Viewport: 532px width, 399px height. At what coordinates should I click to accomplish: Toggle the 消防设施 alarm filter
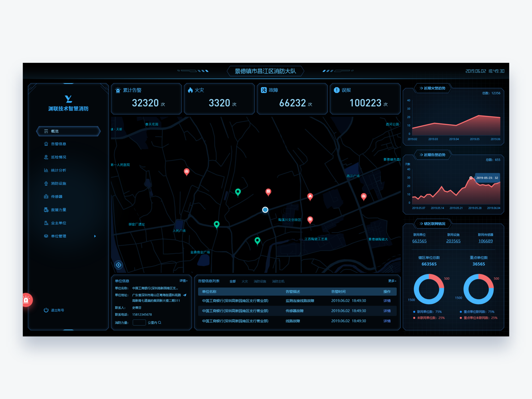260,281
